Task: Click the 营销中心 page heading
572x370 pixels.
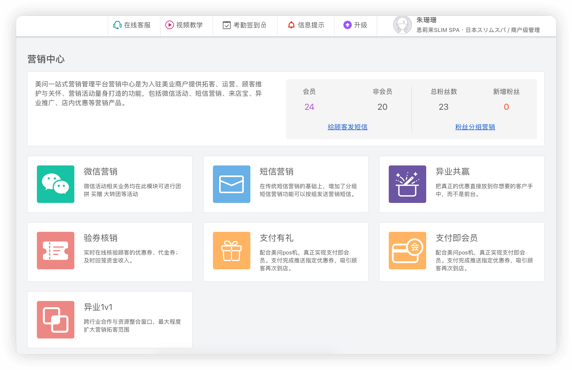Action: 46,59
